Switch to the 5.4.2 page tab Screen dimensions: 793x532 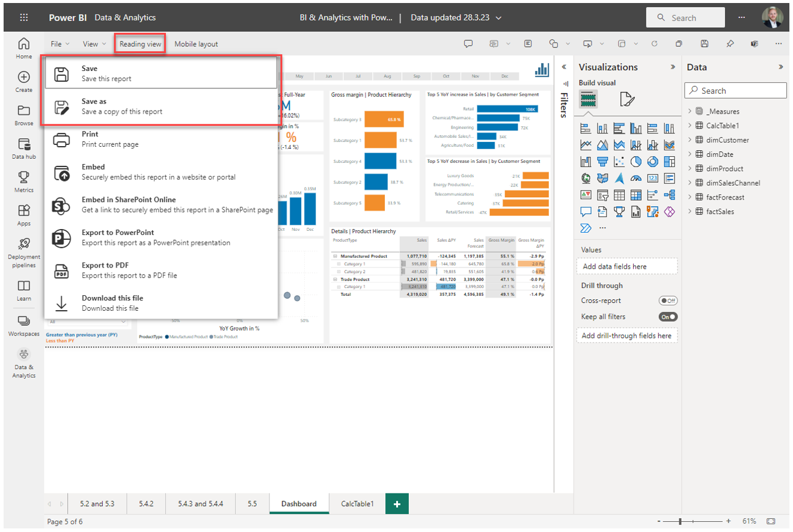click(146, 504)
